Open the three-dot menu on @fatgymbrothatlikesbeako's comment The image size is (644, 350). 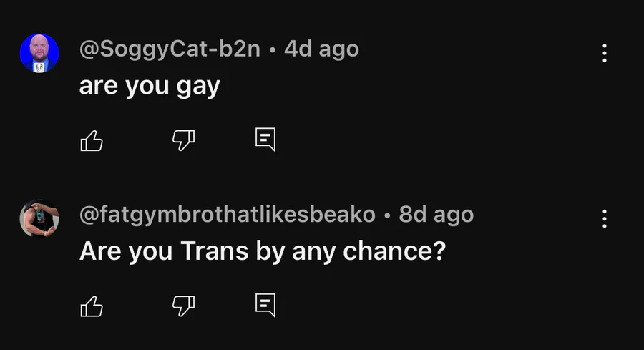604,218
